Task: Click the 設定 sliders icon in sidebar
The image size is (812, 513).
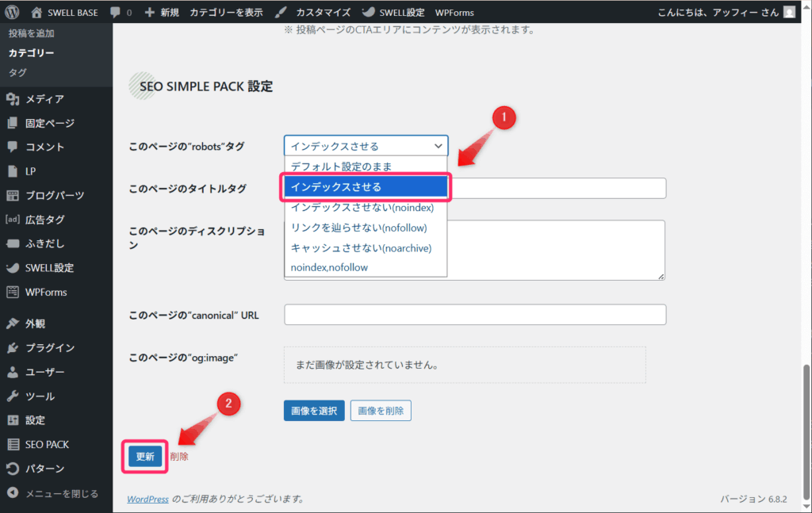Action: (13, 419)
